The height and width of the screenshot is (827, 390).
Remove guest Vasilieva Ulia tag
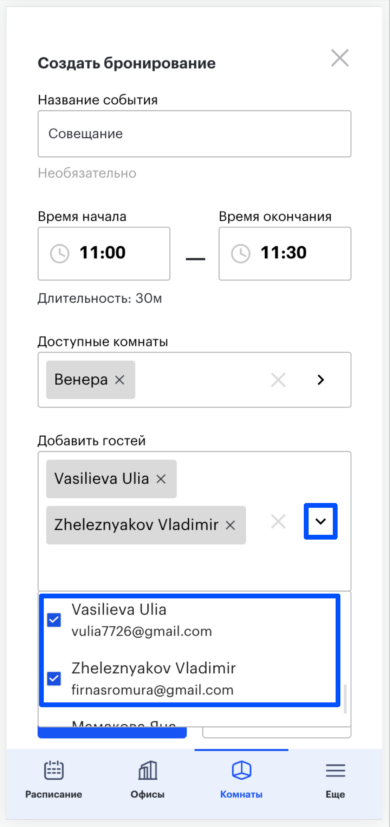coord(161,479)
